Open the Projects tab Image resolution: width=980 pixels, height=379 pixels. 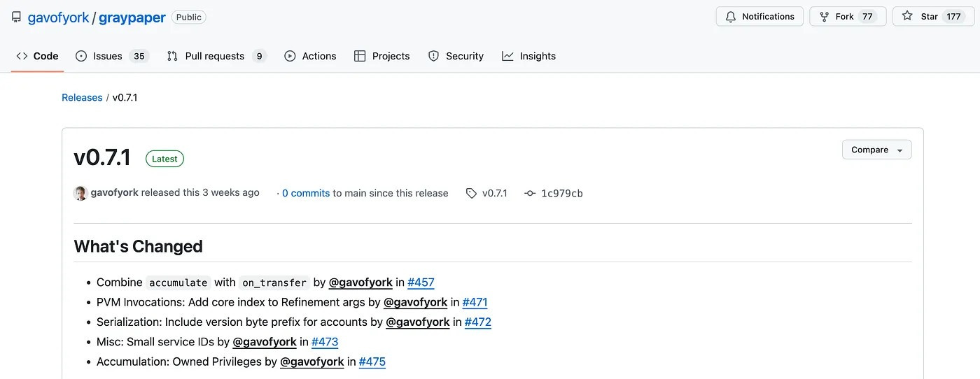pos(381,56)
